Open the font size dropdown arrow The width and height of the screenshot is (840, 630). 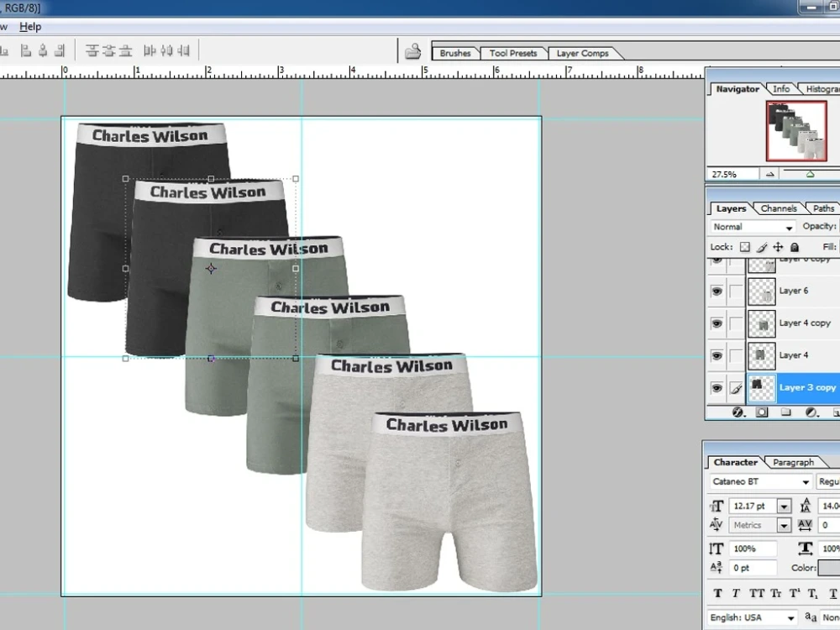(x=784, y=506)
